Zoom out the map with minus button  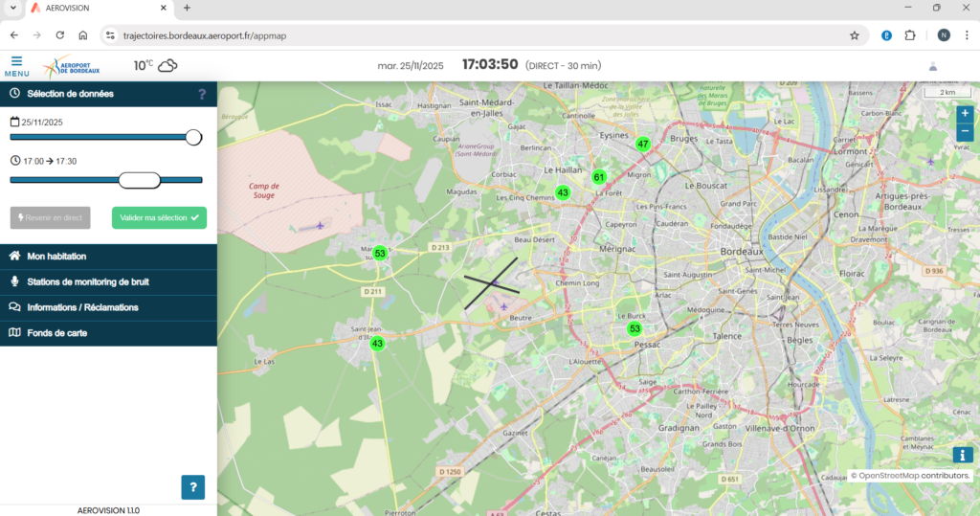coord(965,133)
